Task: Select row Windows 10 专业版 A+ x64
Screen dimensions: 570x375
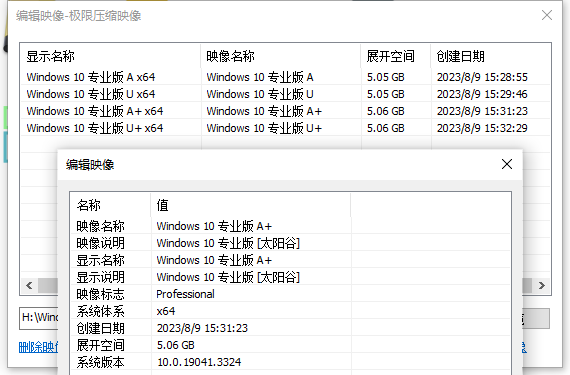Action: 285,111
